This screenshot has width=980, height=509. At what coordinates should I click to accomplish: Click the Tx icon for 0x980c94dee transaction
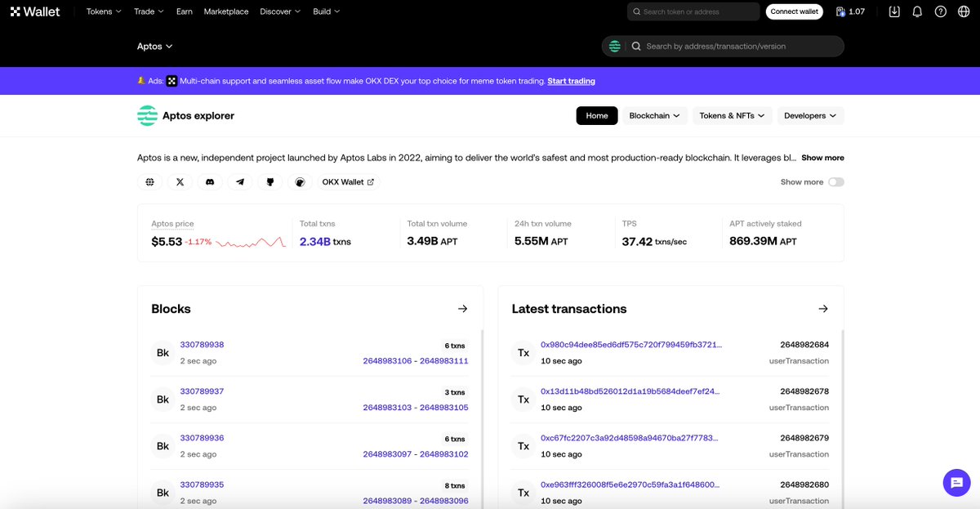tap(523, 353)
